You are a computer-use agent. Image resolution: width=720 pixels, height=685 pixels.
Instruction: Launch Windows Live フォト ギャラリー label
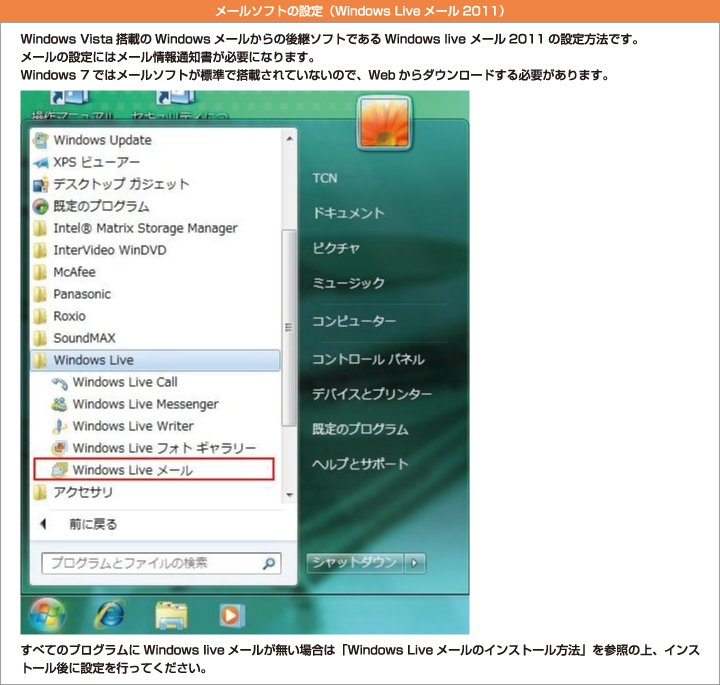tap(164, 448)
